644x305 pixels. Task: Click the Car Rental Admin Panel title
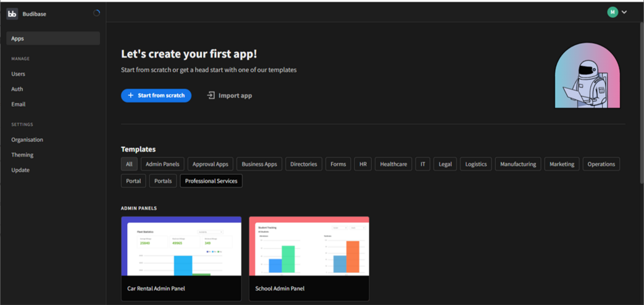click(156, 288)
